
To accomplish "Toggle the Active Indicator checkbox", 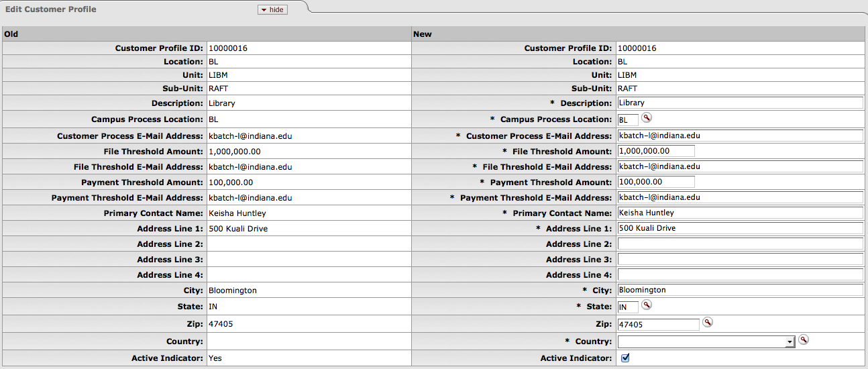I will coord(625,358).
